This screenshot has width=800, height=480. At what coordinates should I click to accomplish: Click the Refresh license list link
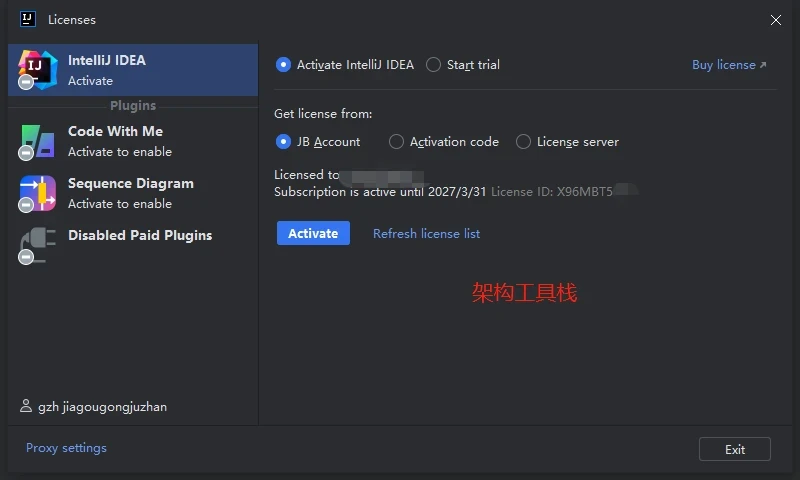click(426, 234)
